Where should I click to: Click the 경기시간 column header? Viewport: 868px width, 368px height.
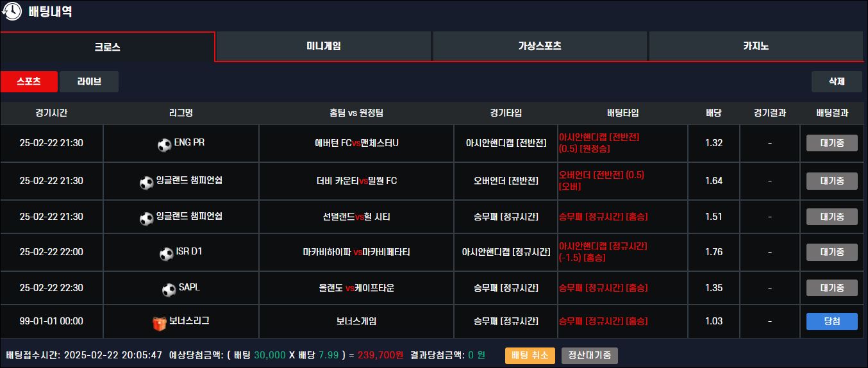coord(51,113)
